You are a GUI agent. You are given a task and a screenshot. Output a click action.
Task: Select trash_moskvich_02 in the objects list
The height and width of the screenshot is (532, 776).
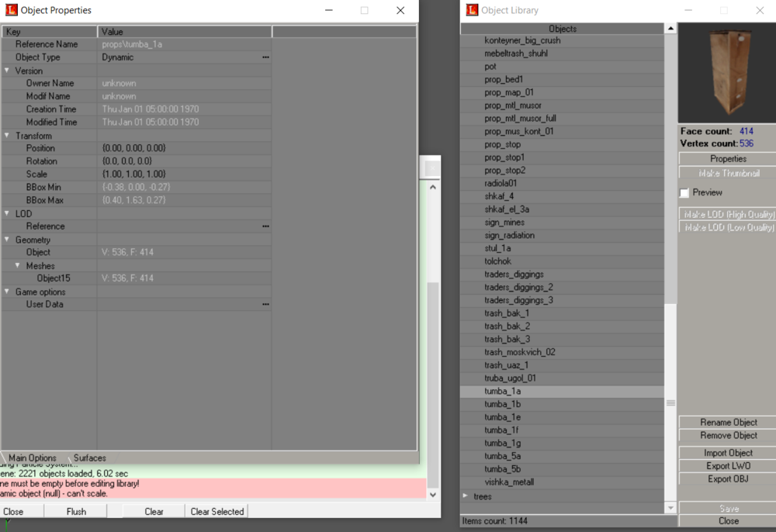[519, 352]
